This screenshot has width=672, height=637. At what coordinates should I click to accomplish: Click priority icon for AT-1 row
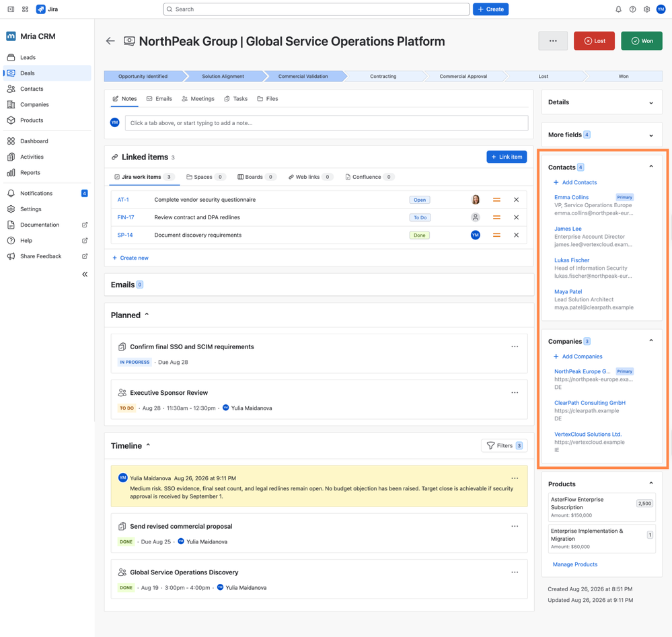point(496,200)
